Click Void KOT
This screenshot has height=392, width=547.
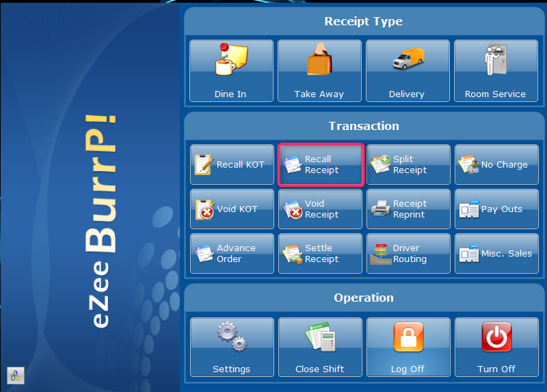tap(232, 209)
